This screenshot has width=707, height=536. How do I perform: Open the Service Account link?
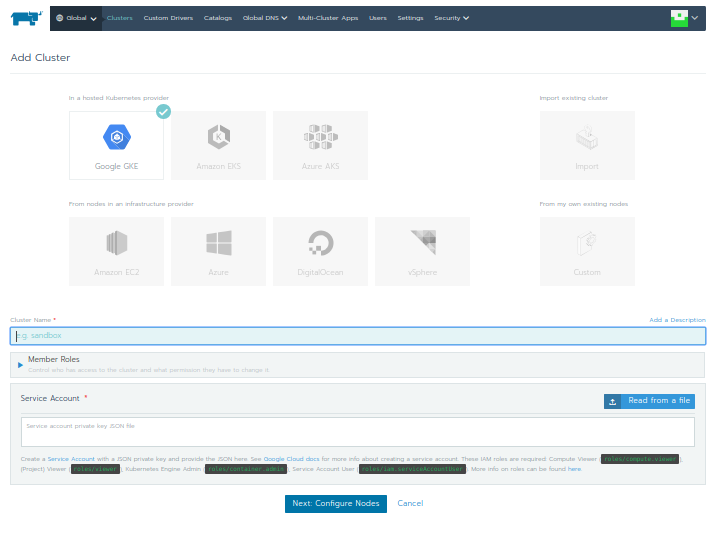point(71,459)
